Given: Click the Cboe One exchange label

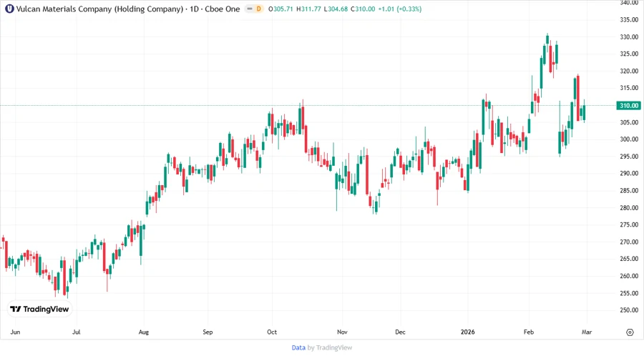Looking at the screenshot, I should pyautogui.click(x=223, y=9).
